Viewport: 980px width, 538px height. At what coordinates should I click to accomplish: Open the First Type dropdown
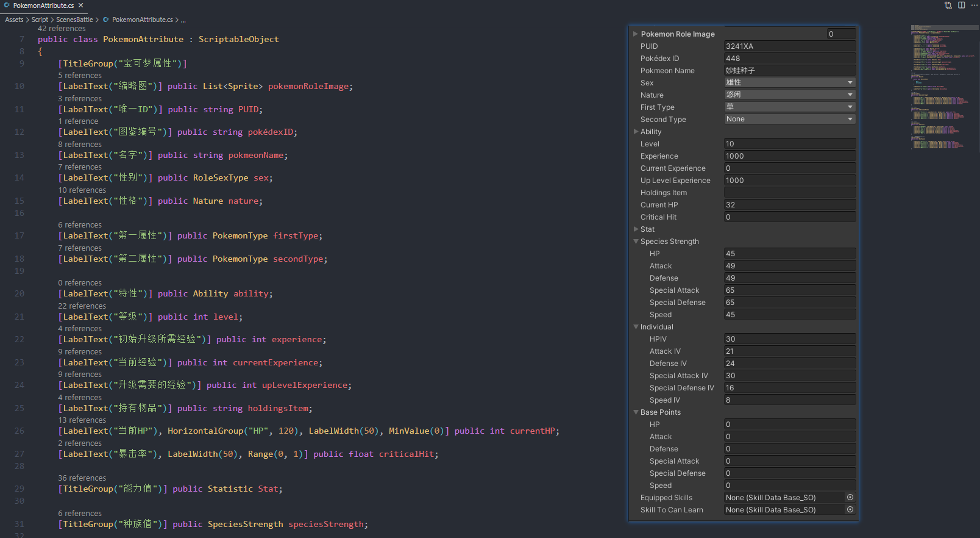coord(789,107)
